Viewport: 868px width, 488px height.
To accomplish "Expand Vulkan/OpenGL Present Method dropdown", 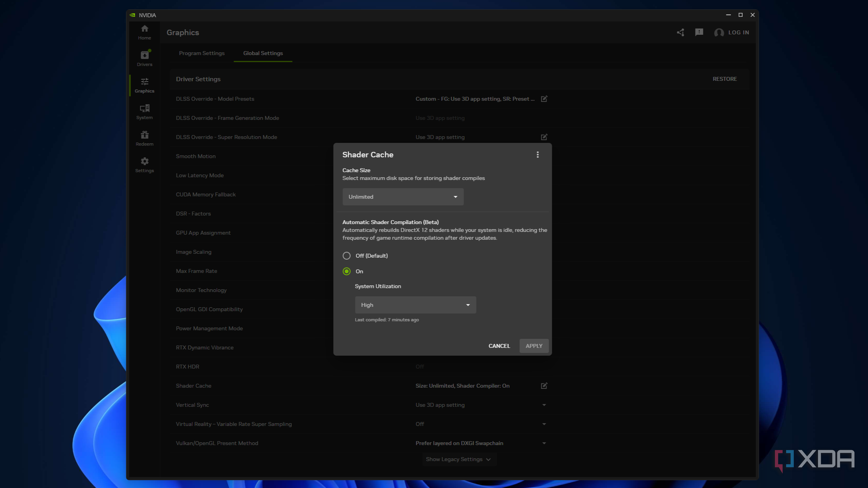I will pos(544,443).
